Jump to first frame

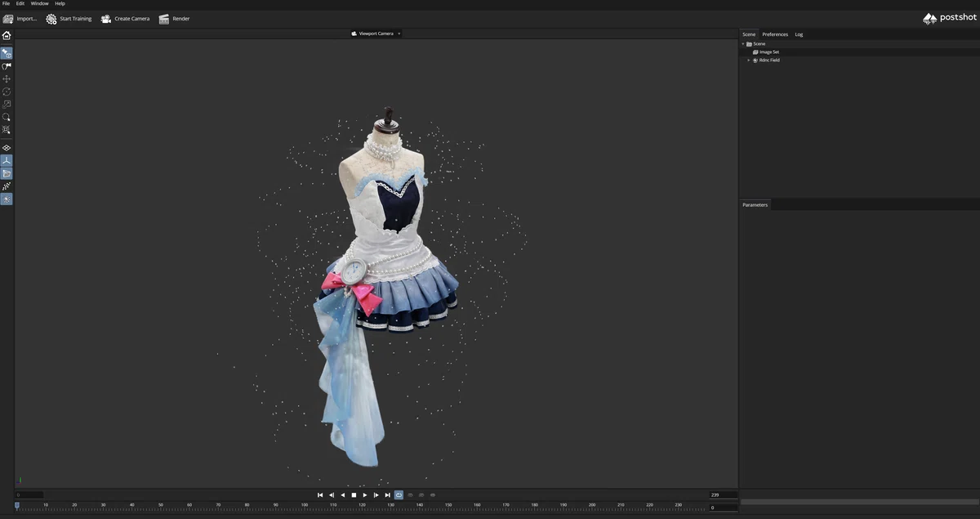pos(320,494)
